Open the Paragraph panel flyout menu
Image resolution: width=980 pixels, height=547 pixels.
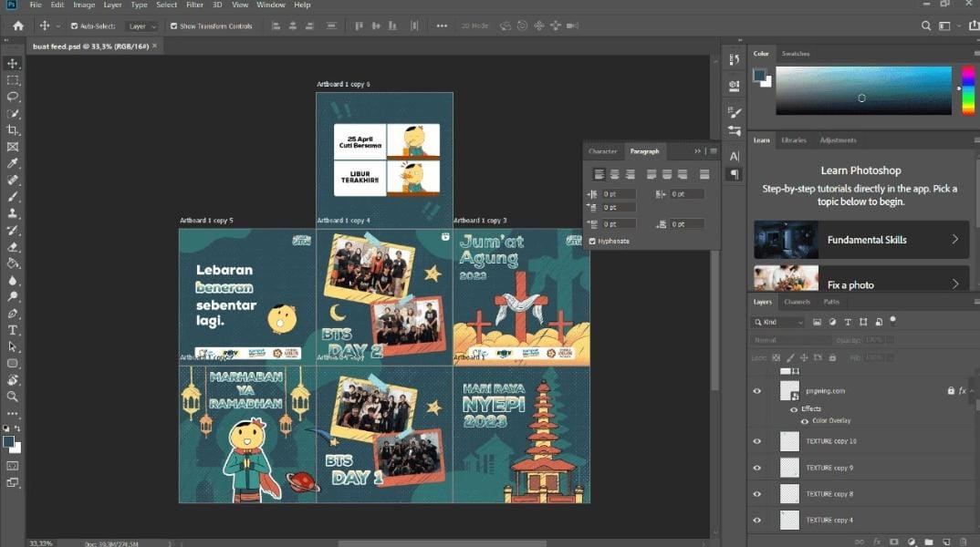[x=714, y=151]
